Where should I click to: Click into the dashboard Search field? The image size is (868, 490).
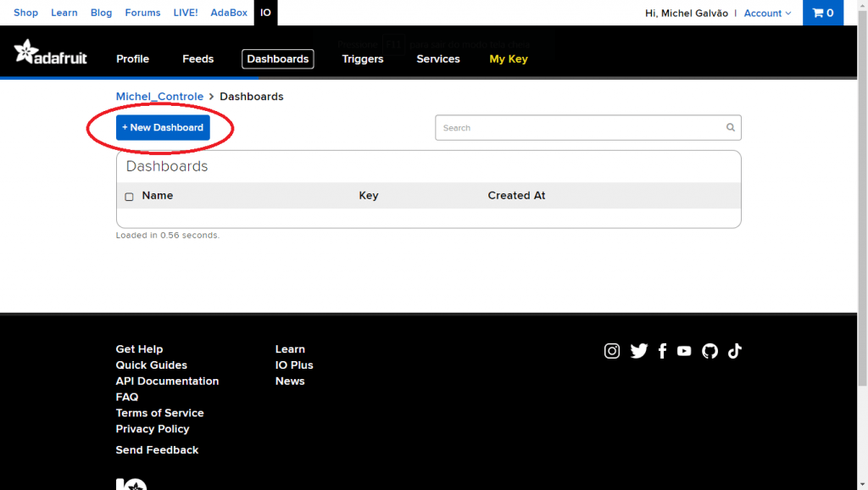(588, 127)
